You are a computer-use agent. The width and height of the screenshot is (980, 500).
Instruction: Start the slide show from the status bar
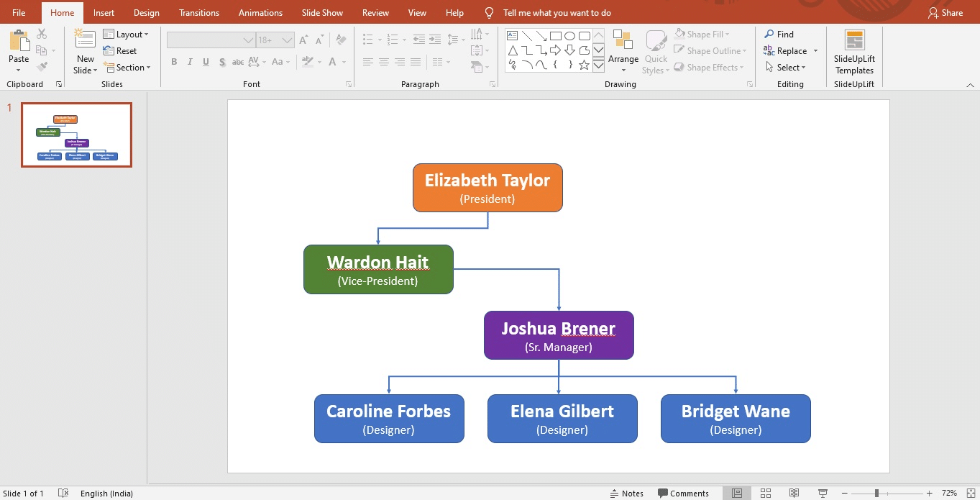[x=822, y=493]
